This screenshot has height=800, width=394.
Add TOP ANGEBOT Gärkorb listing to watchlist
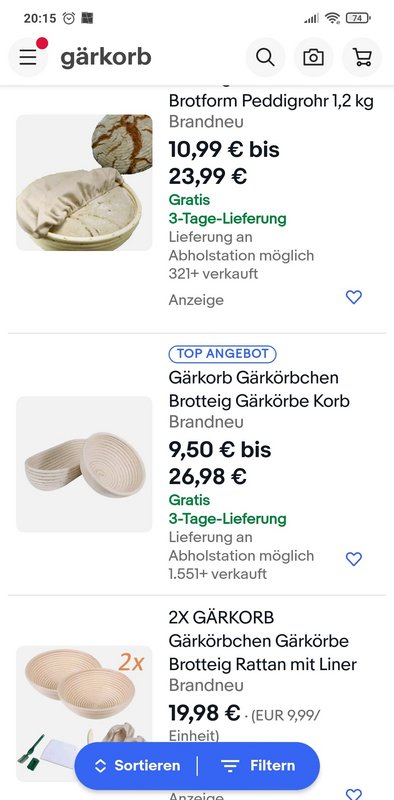pos(354,559)
